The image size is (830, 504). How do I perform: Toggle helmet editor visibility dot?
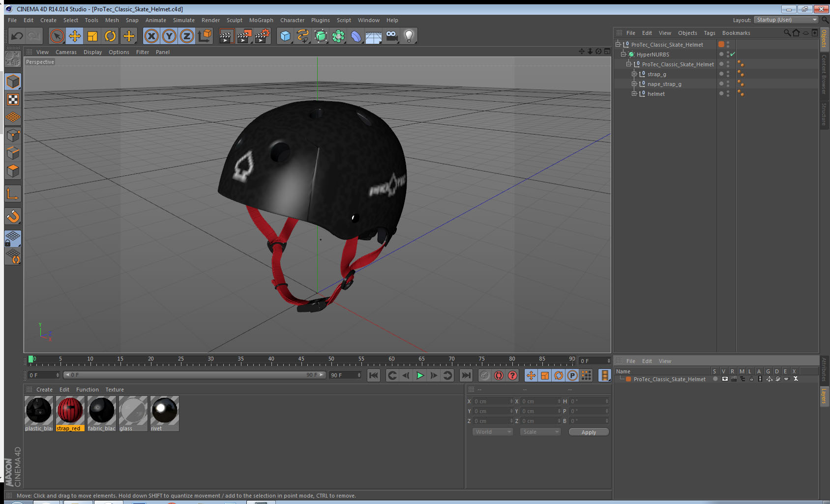(728, 92)
